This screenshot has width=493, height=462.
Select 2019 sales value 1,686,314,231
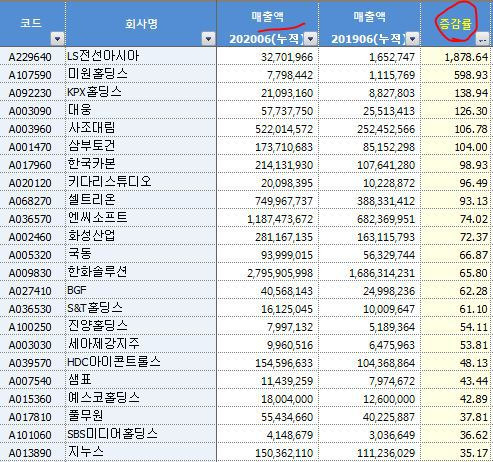point(382,273)
